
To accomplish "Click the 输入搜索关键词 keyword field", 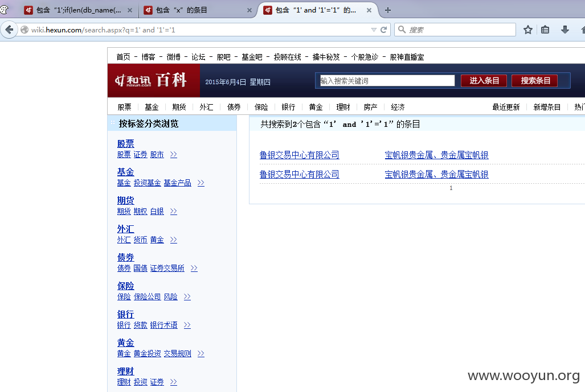I will coord(387,81).
